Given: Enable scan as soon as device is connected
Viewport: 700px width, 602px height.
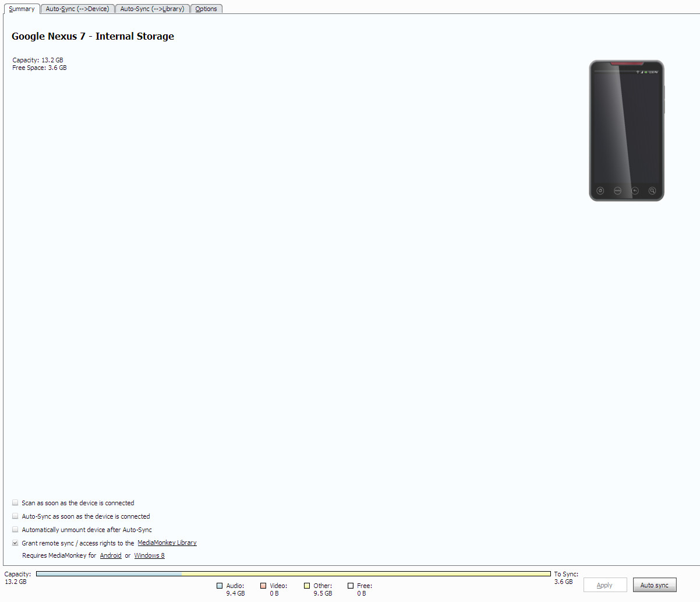Looking at the screenshot, I should (15, 502).
